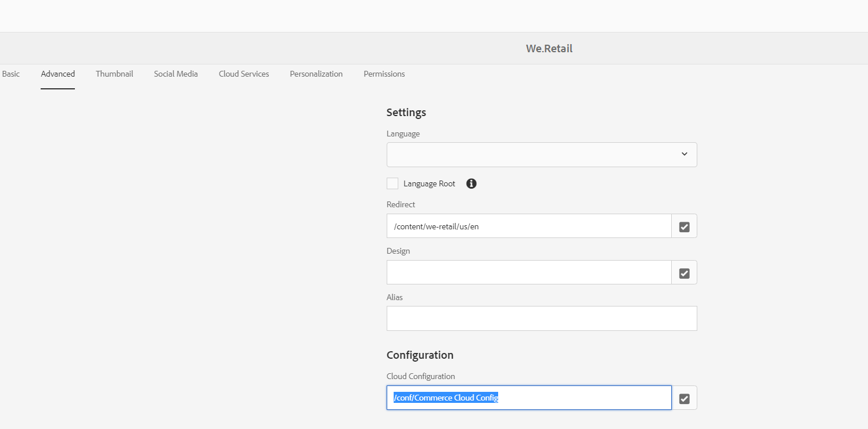
Task: Click the Configuration section heading
Action: [420, 355]
